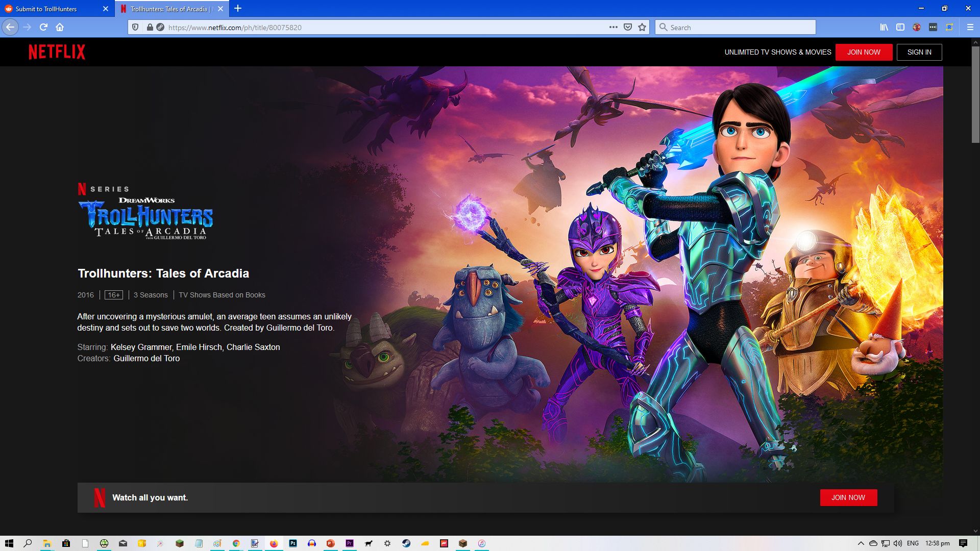Open site security lock info

pyautogui.click(x=150, y=28)
